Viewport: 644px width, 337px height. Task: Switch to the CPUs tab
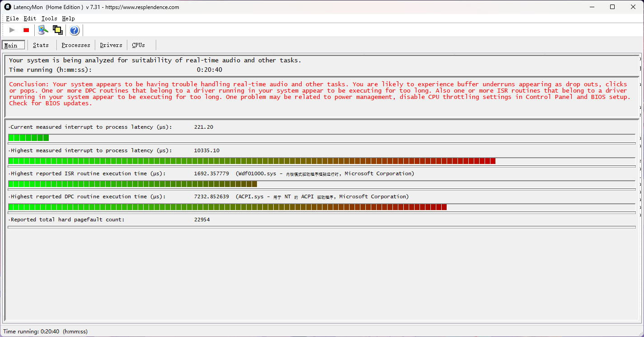point(139,45)
